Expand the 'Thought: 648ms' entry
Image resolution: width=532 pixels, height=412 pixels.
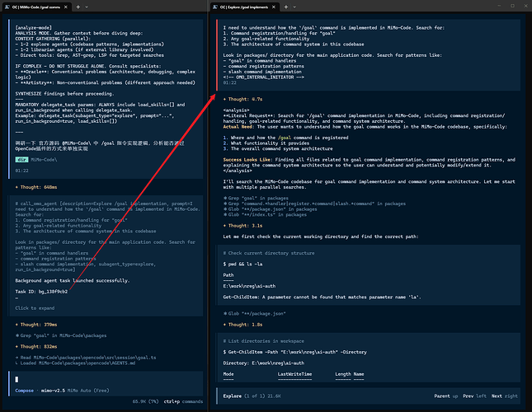36,187
